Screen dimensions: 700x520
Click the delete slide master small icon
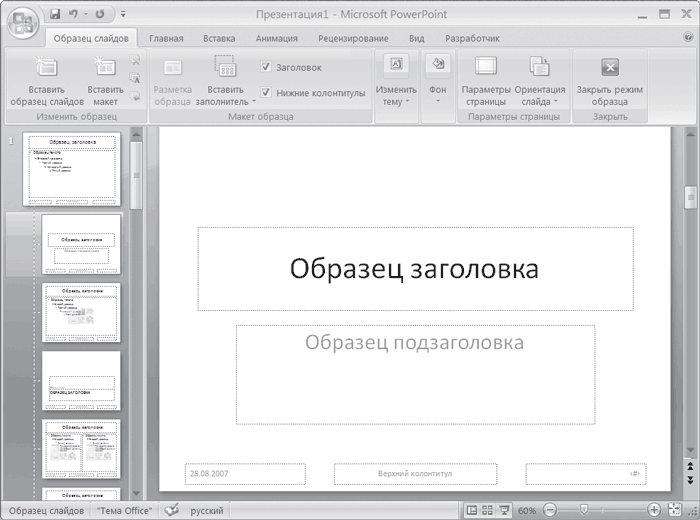pyautogui.click(x=134, y=60)
